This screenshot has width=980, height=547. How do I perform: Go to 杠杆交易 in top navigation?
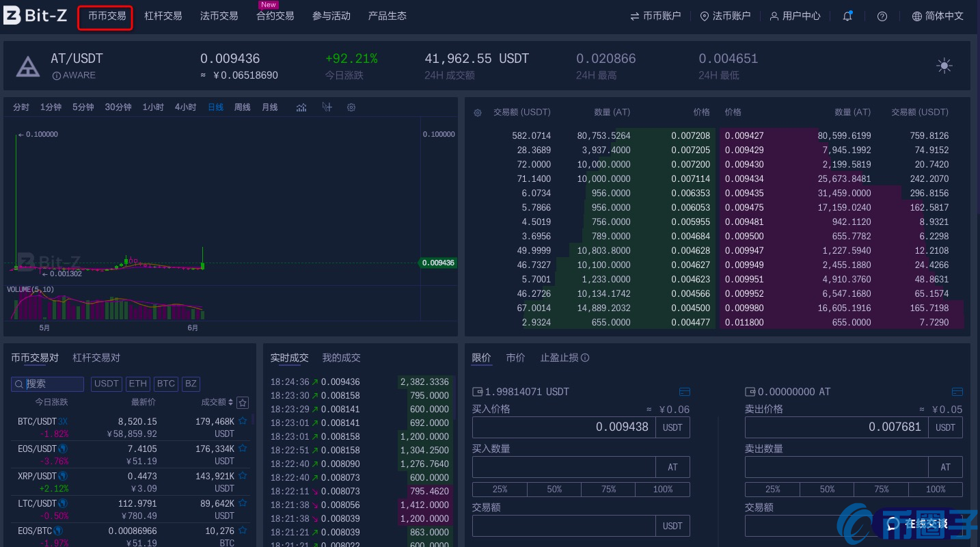[x=163, y=16]
